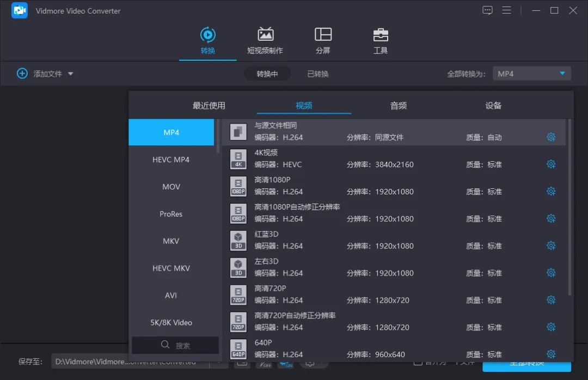The height and width of the screenshot is (380, 588).
Task: Click the 3D cube icon for 红蓝3D
Action: coord(238,241)
